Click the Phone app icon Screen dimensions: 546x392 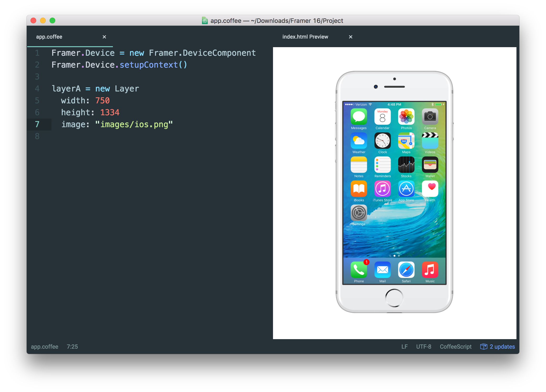tap(358, 272)
